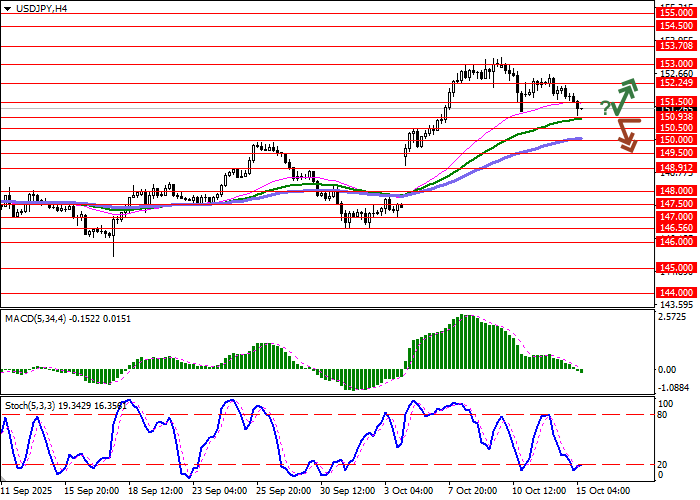Image resolution: width=700 pixels, height=500 pixels.
Task: Select the USDJPY,H4 chart title
Action: [x=40, y=8]
